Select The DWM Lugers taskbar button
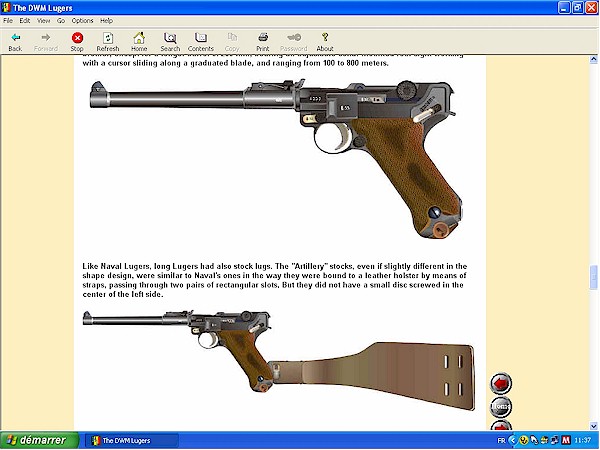This screenshot has width=600, height=450. pos(131,441)
